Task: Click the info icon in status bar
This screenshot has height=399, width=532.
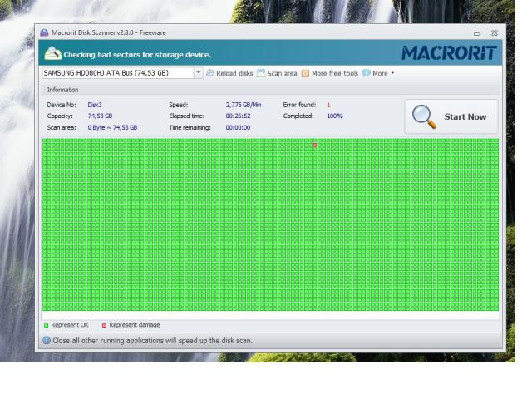Action: click(x=47, y=341)
